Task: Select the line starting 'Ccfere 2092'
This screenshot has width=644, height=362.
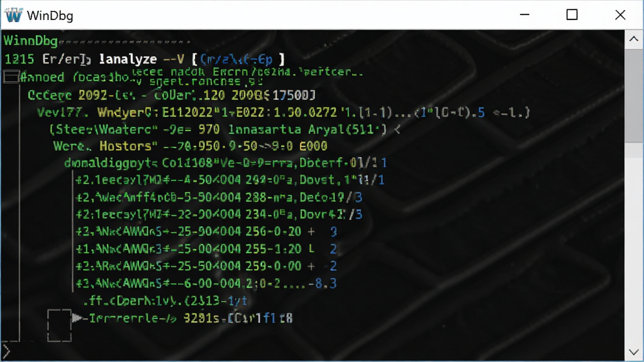Action: pyautogui.click(x=172, y=96)
